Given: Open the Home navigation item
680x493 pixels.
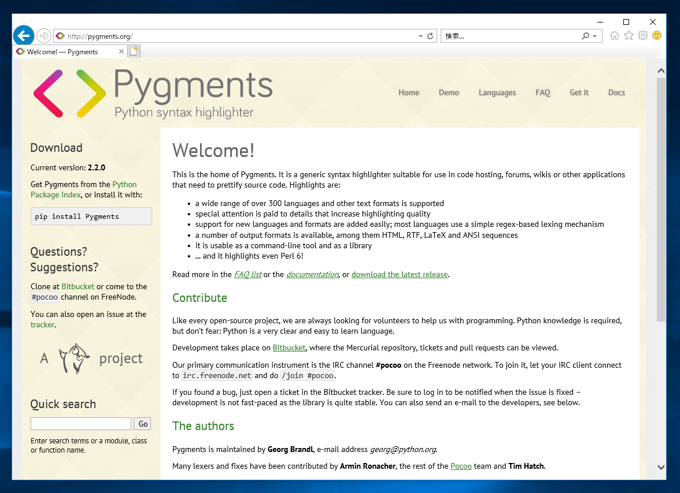Looking at the screenshot, I should click(409, 92).
